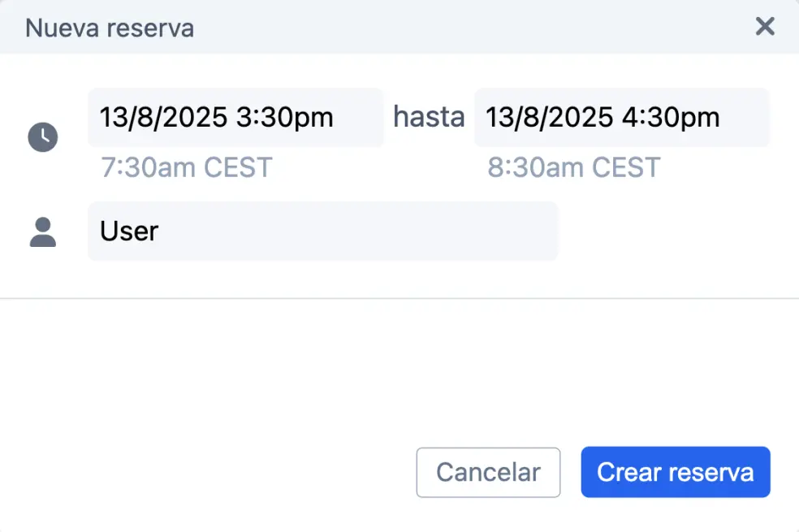
Task: Select the 13/8/2025 date in start field
Action: (163, 118)
